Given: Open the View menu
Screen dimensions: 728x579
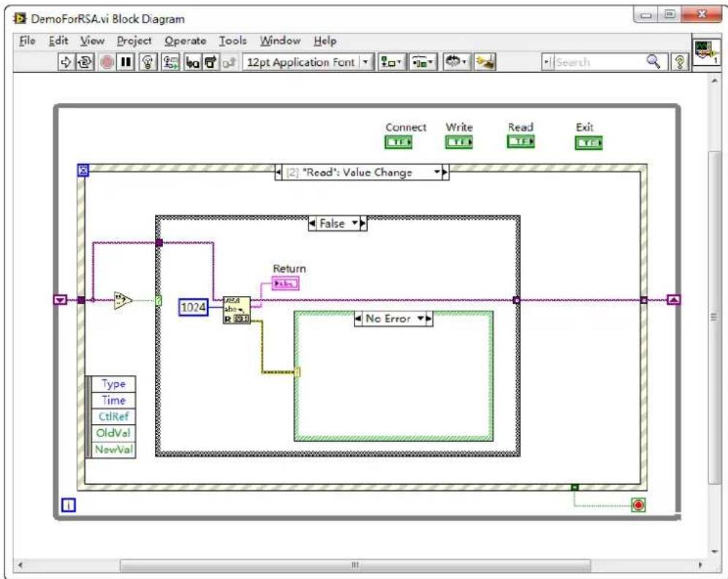Looking at the screenshot, I should 92,41.
